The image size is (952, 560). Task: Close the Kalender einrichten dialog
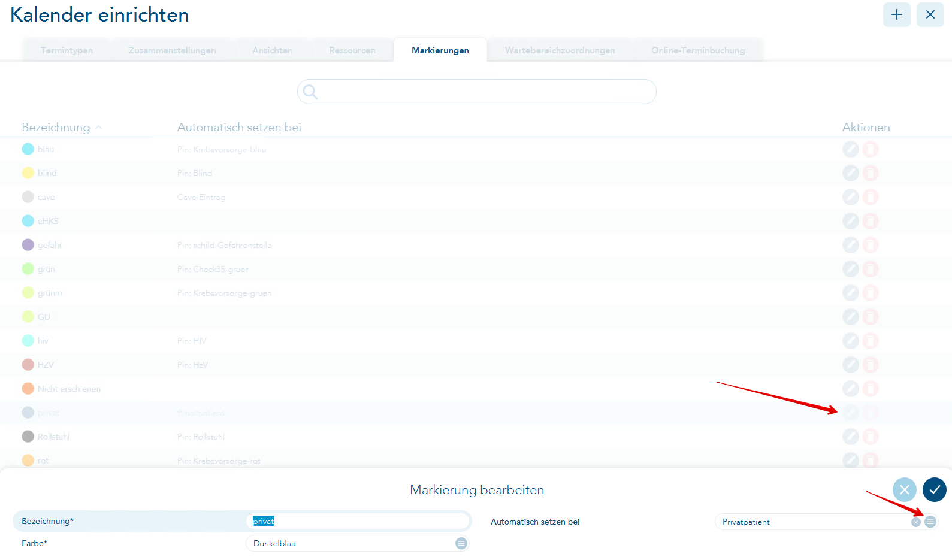pyautogui.click(x=930, y=14)
